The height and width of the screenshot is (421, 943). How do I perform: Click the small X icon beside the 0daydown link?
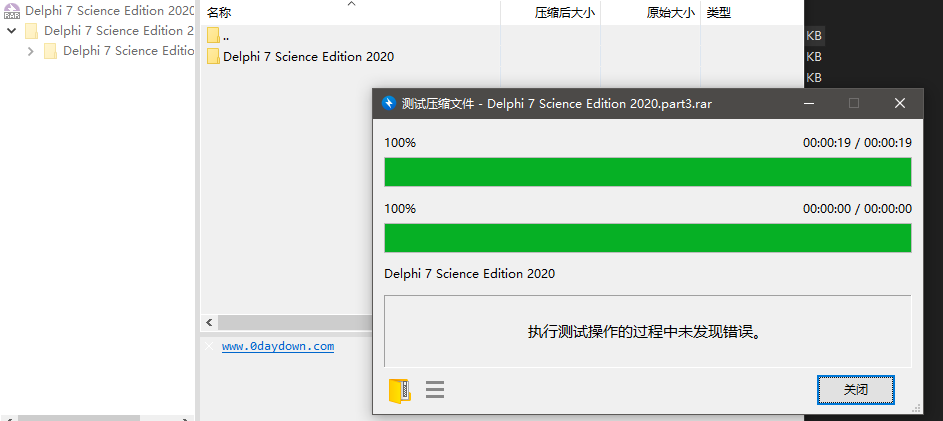[208, 347]
